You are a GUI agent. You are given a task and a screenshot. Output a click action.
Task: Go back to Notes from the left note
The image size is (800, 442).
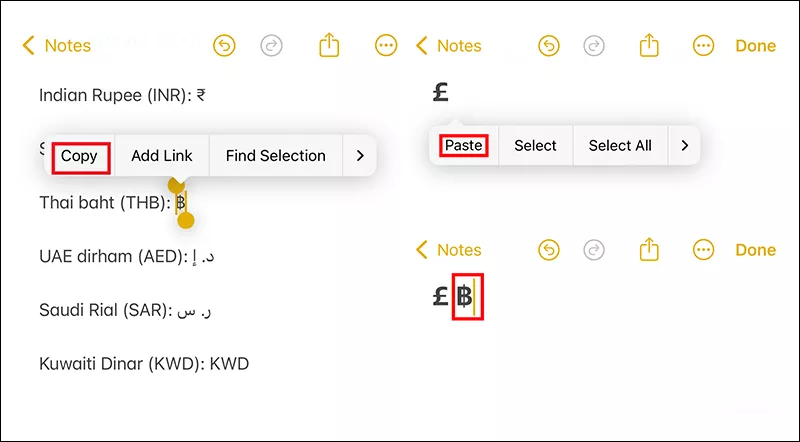[57, 45]
